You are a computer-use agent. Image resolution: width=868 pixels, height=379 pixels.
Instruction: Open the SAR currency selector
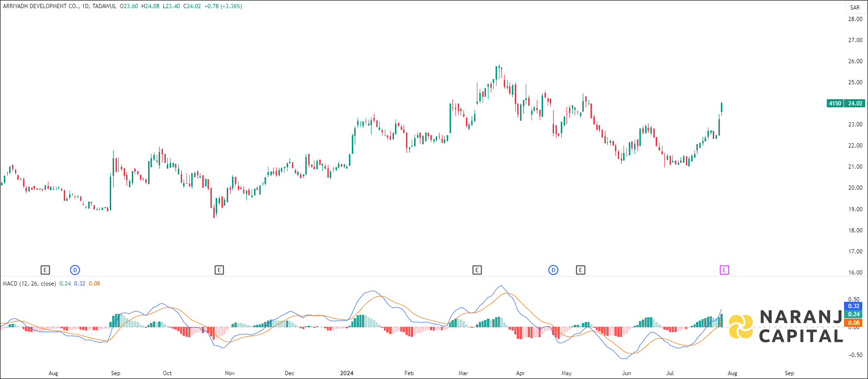click(x=855, y=7)
